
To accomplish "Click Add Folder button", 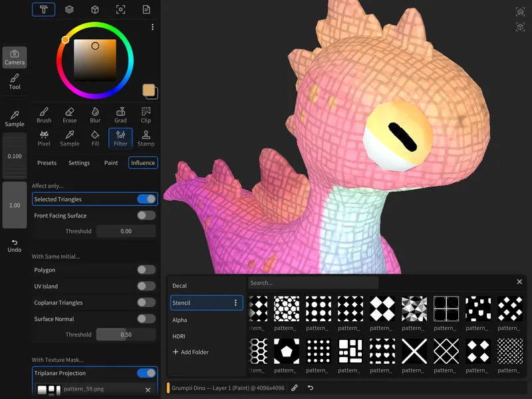I will pos(191,352).
